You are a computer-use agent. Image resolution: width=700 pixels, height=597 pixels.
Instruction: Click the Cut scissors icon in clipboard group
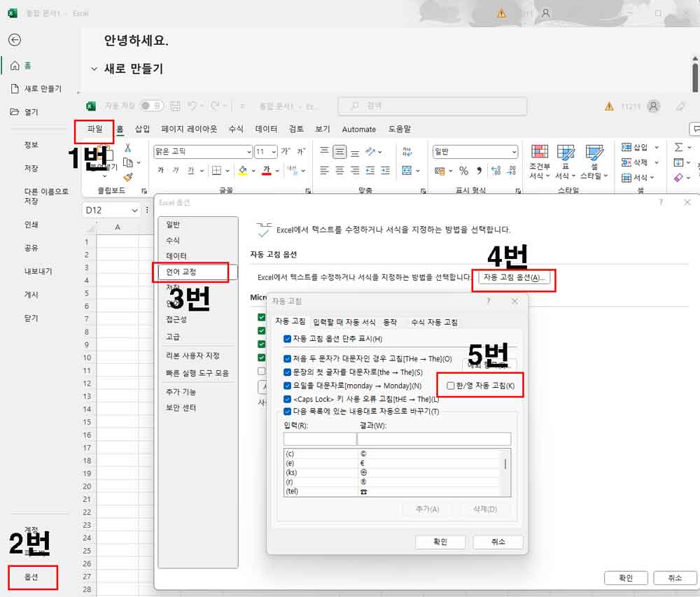tap(127, 148)
